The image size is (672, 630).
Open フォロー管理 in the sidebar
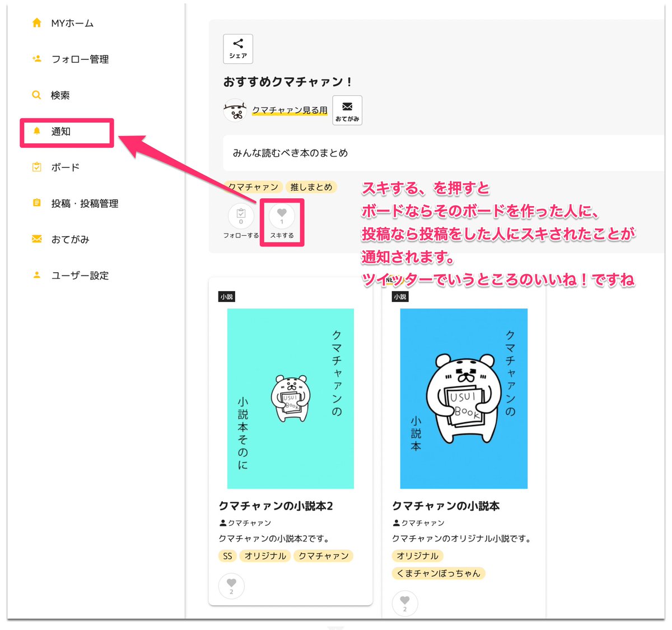pyautogui.click(x=80, y=59)
